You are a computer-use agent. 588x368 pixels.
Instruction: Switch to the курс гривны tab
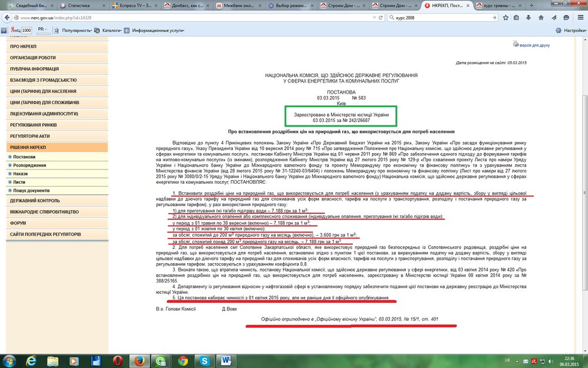(x=499, y=6)
